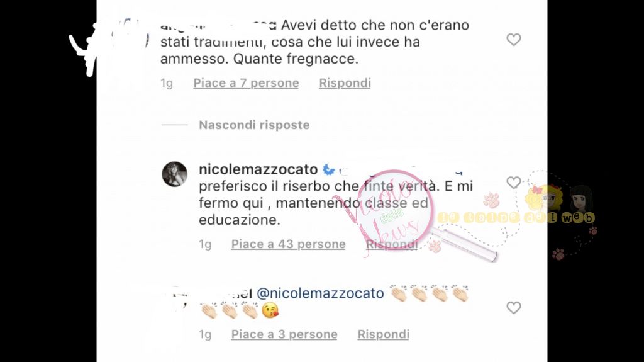The image size is (644, 362).
Task: Open 'Piace a 43 persone' likes list
Action: (288, 244)
